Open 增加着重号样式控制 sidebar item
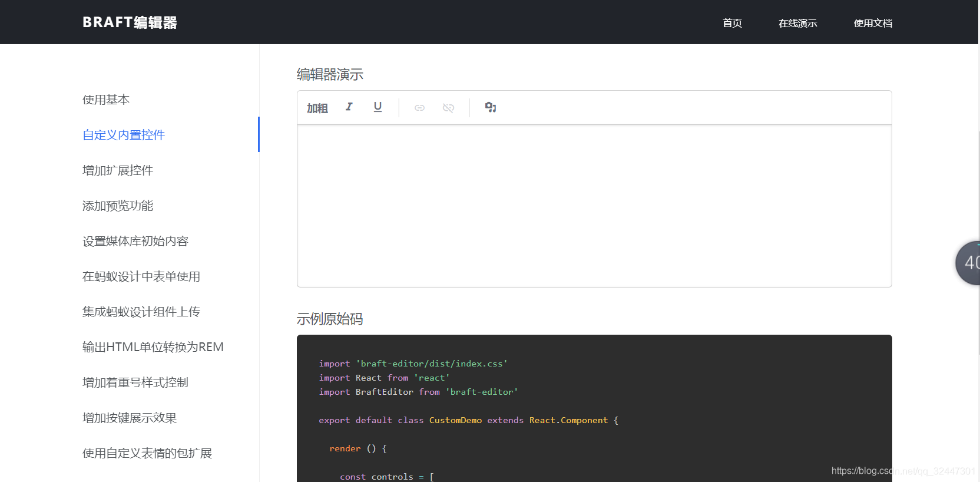980x482 pixels. click(x=135, y=382)
